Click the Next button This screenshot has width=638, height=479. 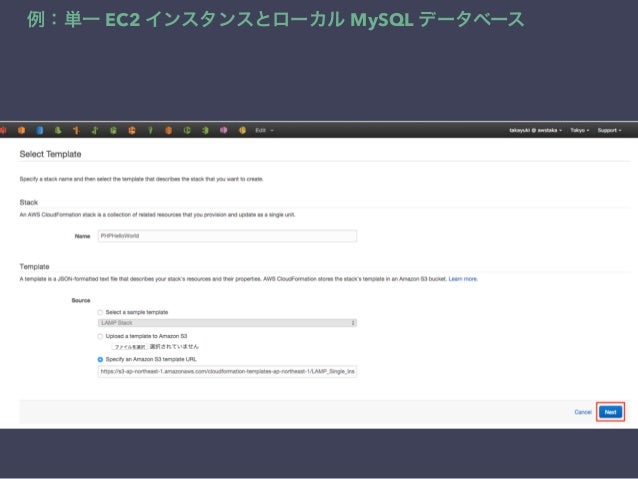(610, 412)
